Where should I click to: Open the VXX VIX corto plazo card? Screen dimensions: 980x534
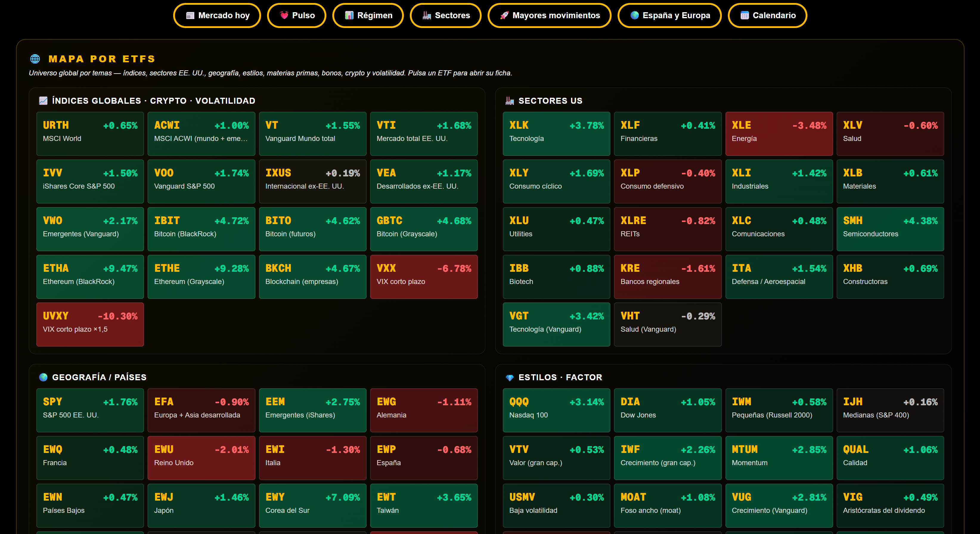424,277
